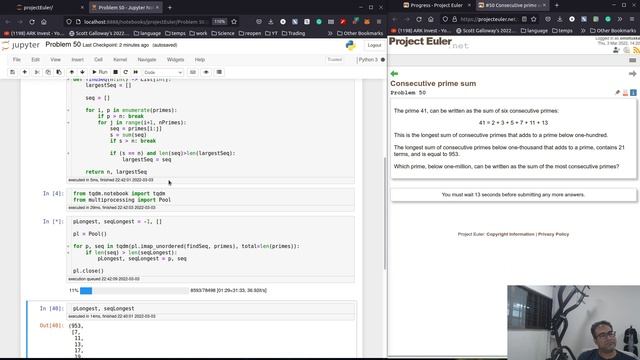Screen dimensions: 640x360
Task: Click the tqdm progress bar at 11%
Action: tap(134, 291)
